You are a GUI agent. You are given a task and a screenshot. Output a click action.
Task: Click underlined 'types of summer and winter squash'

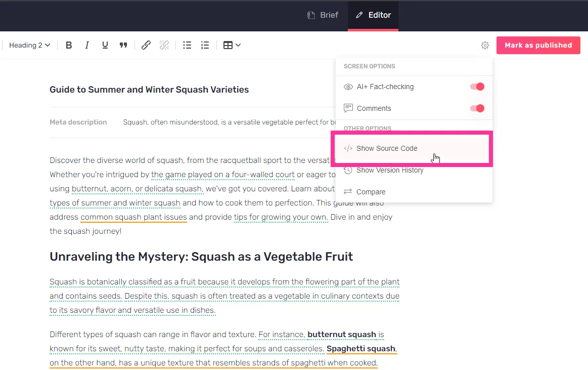click(115, 203)
